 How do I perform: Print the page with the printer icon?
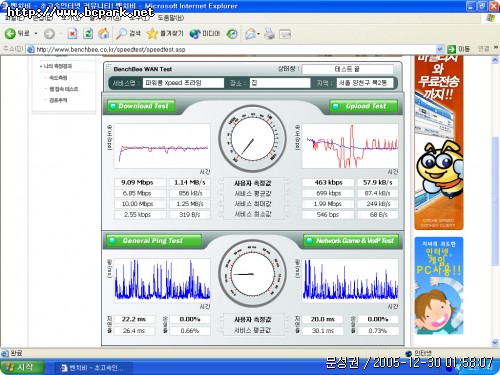269,34
